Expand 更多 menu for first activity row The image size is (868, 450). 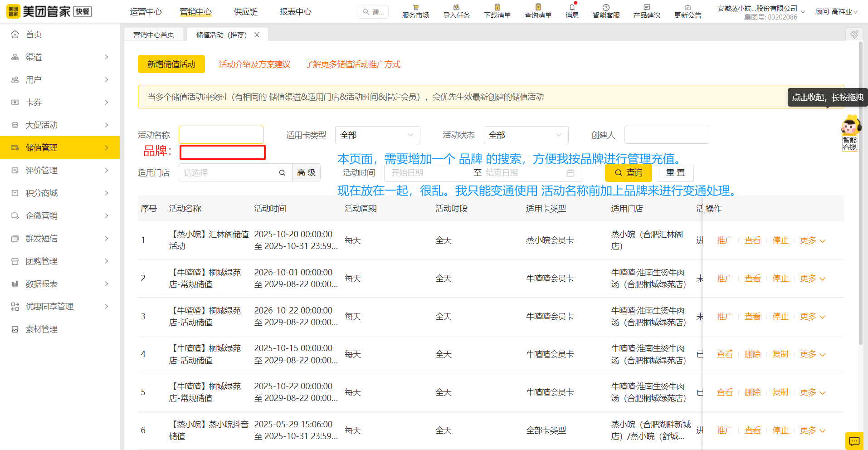click(812, 240)
